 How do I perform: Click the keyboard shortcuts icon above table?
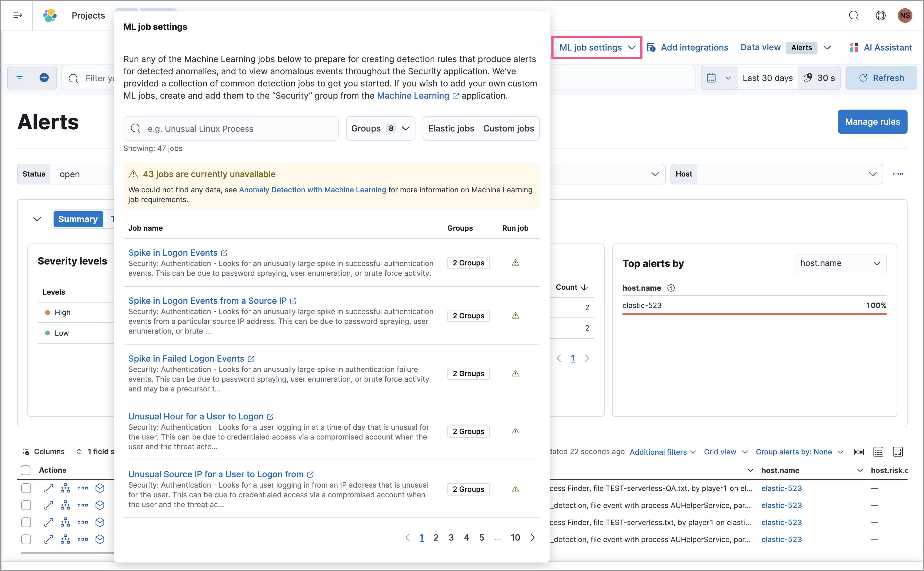point(859,452)
